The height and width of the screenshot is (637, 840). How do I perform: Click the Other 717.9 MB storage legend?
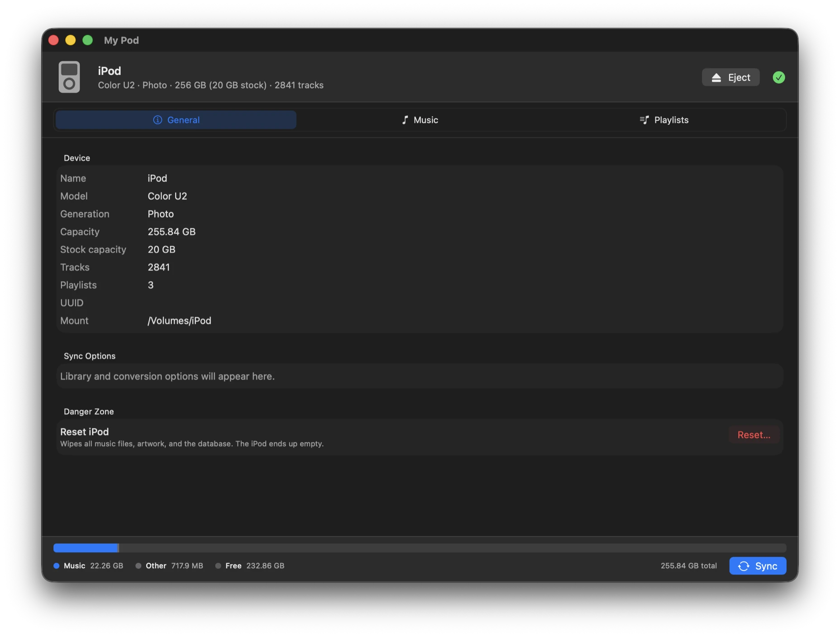coord(169,566)
